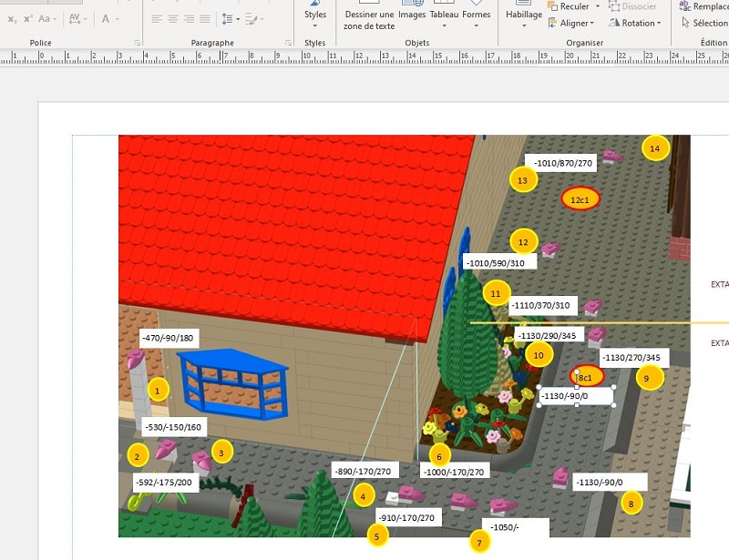Expand the Reculer dropdown arrow
Image resolution: width=729 pixels, height=560 pixels.
(x=598, y=6)
